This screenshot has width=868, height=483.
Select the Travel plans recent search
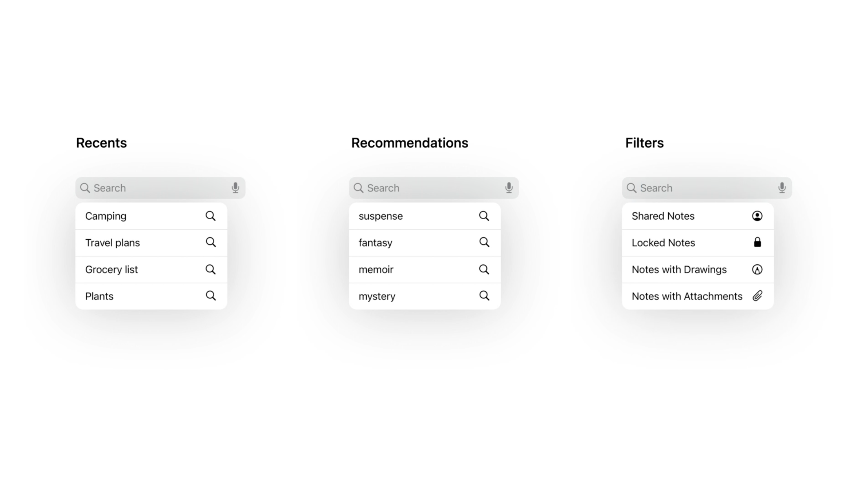[113, 243]
